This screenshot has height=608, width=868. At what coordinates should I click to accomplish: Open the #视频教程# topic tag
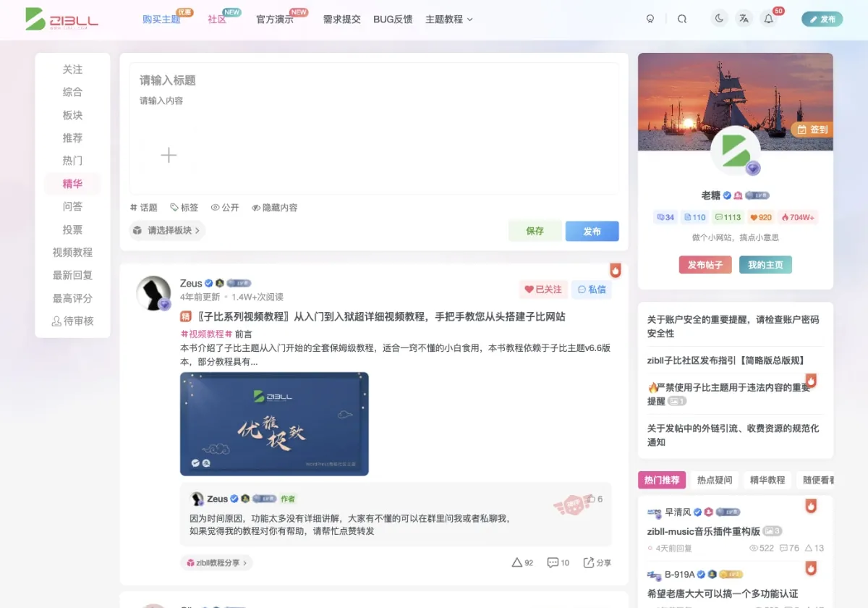206,334
